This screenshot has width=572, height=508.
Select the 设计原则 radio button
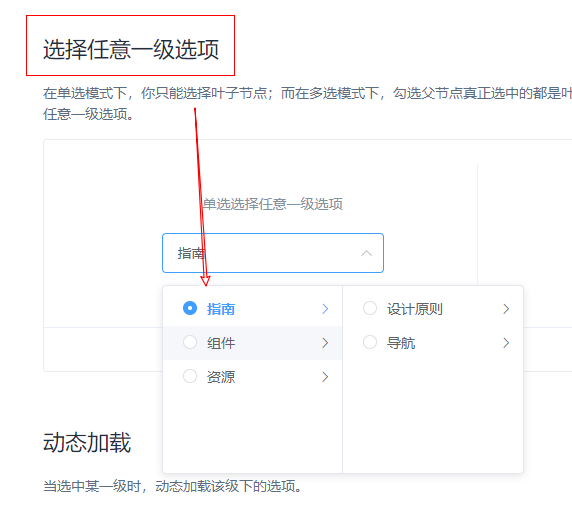tap(370, 308)
